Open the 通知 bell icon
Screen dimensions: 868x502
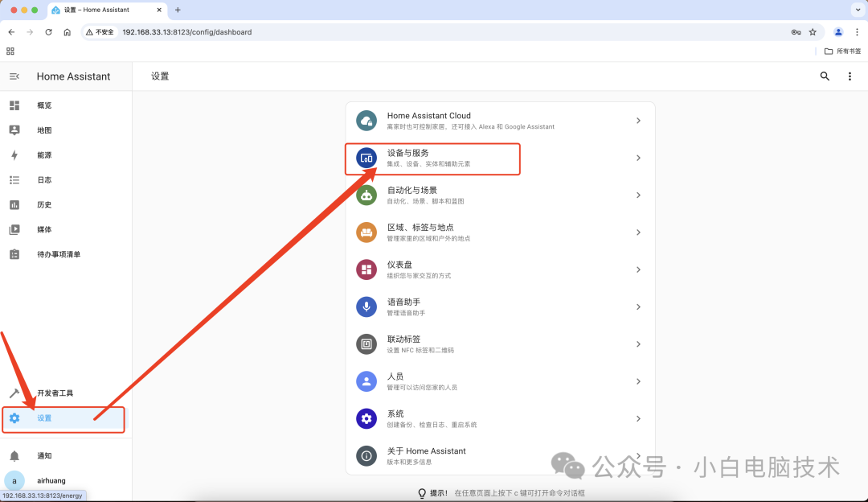pos(14,456)
